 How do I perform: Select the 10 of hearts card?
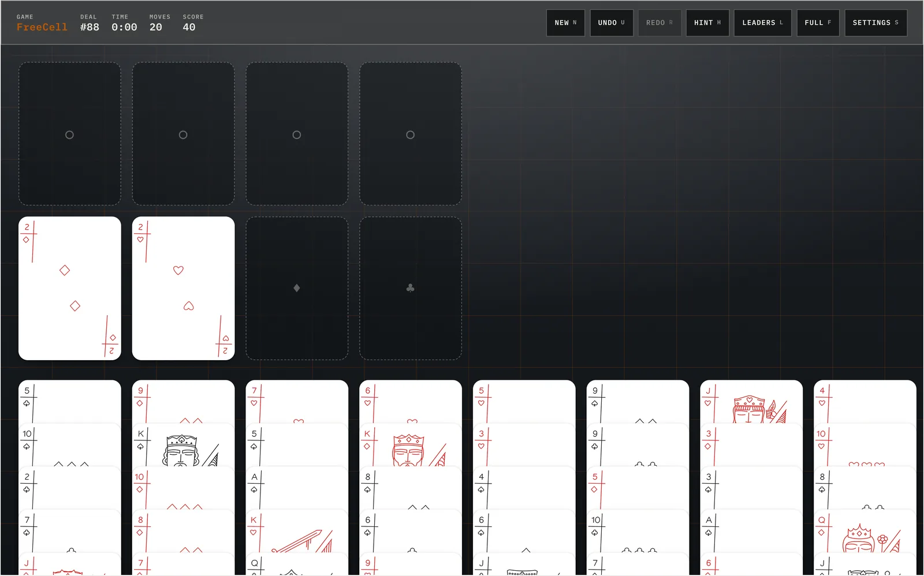(x=865, y=445)
